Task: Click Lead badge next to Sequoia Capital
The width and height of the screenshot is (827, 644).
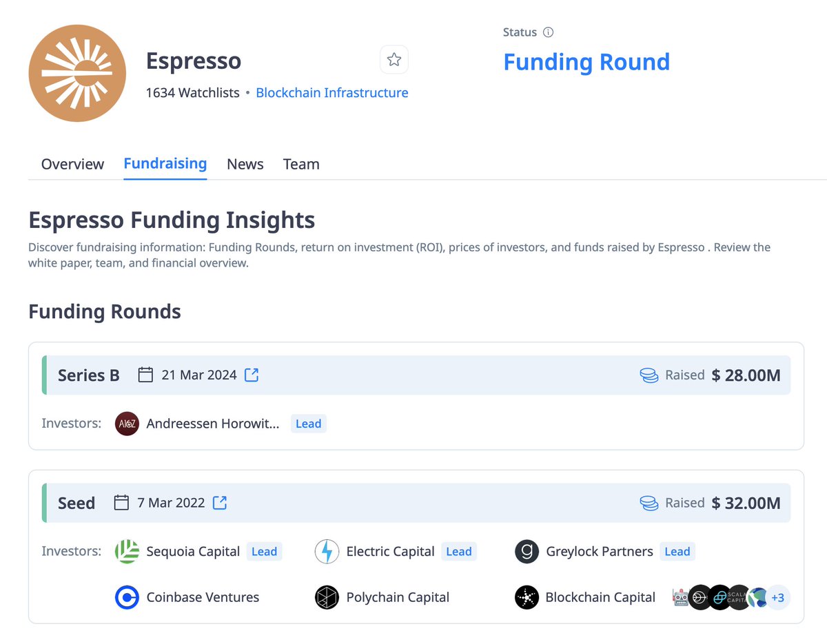Action: pyautogui.click(x=264, y=552)
